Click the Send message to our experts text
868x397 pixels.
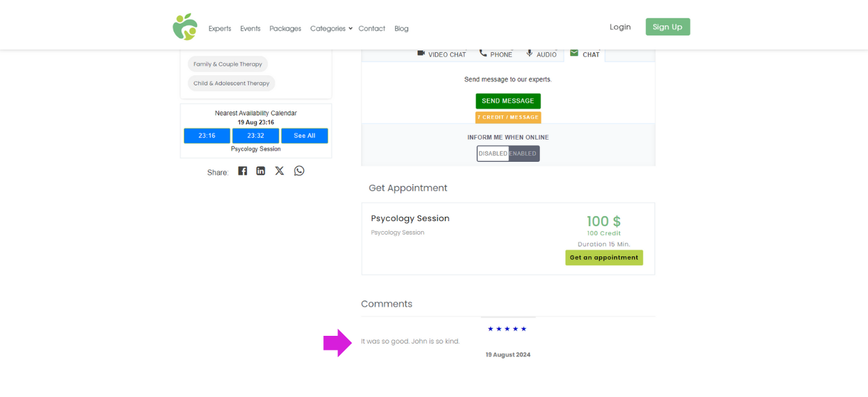pyautogui.click(x=508, y=80)
